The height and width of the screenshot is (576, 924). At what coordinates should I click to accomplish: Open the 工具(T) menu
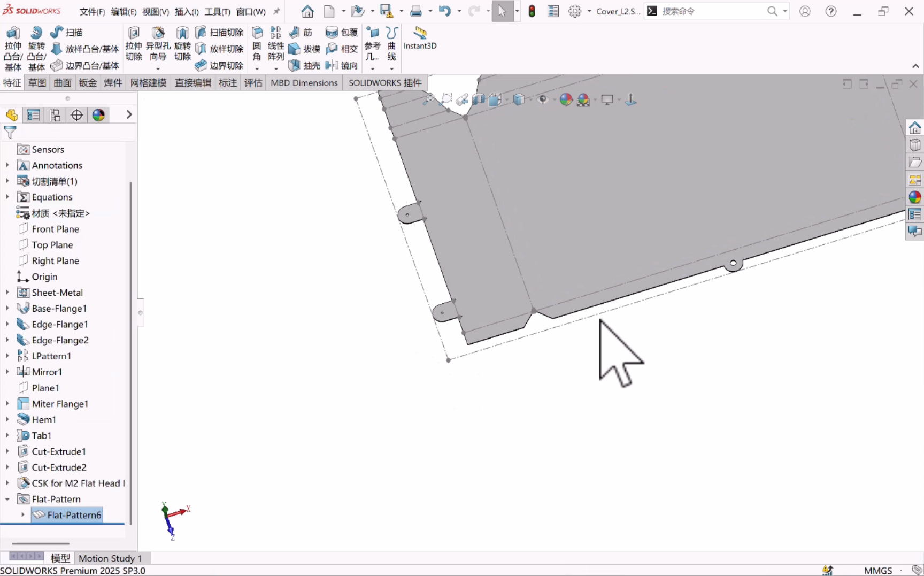tap(217, 12)
